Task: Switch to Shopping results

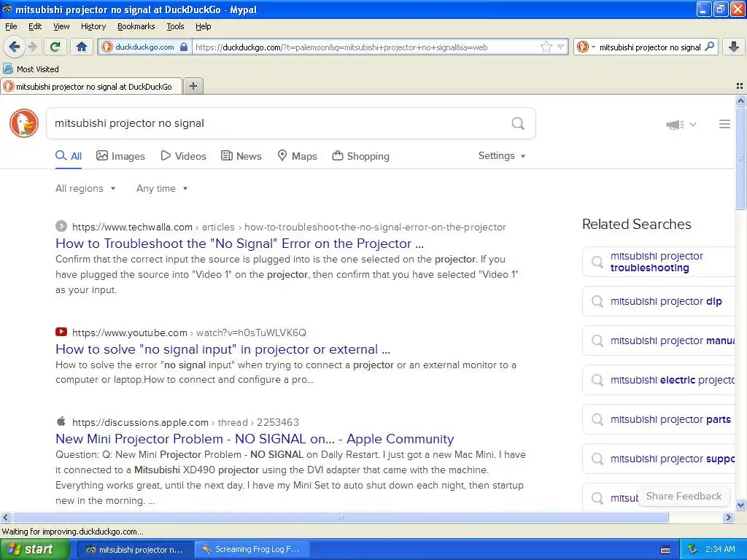Action: tap(360, 156)
